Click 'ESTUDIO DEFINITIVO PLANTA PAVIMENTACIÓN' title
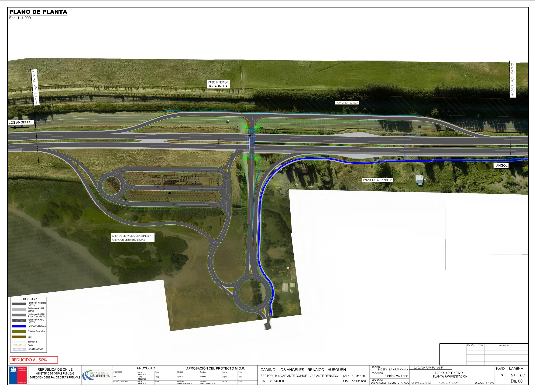This screenshot has height=392, width=536. click(450, 375)
